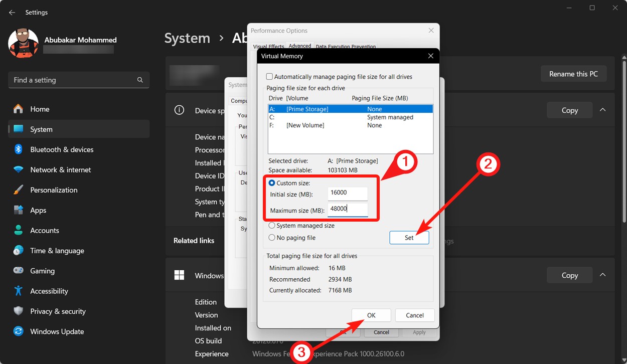Image resolution: width=627 pixels, height=364 pixels.
Task: Enable automatically manage paging file size
Action: click(x=269, y=76)
